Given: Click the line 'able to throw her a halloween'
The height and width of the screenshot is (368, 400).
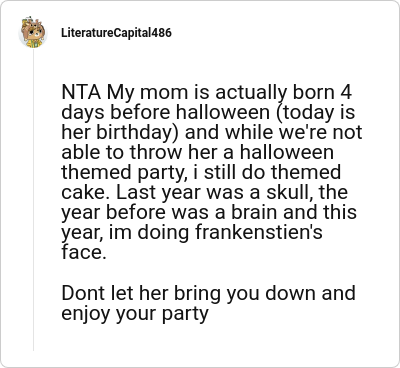Looking at the screenshot, I should click(x=197, y=152).
